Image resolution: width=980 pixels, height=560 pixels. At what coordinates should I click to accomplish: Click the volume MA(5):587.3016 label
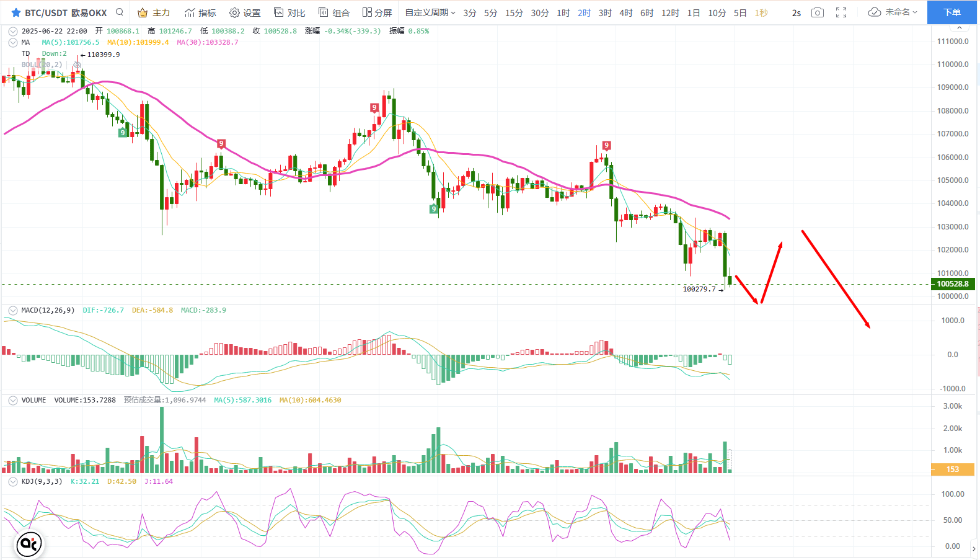[243, 400]
